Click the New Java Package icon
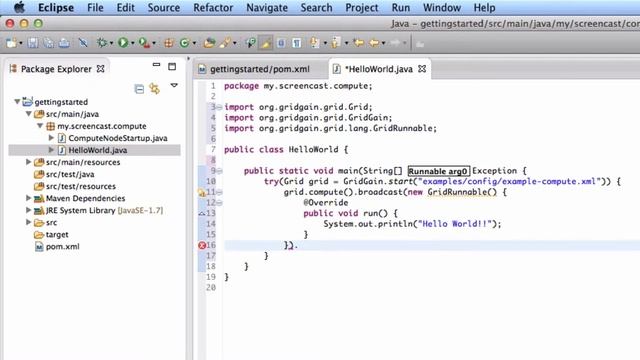Screen dimensions: 640x360 coord(169,43)
